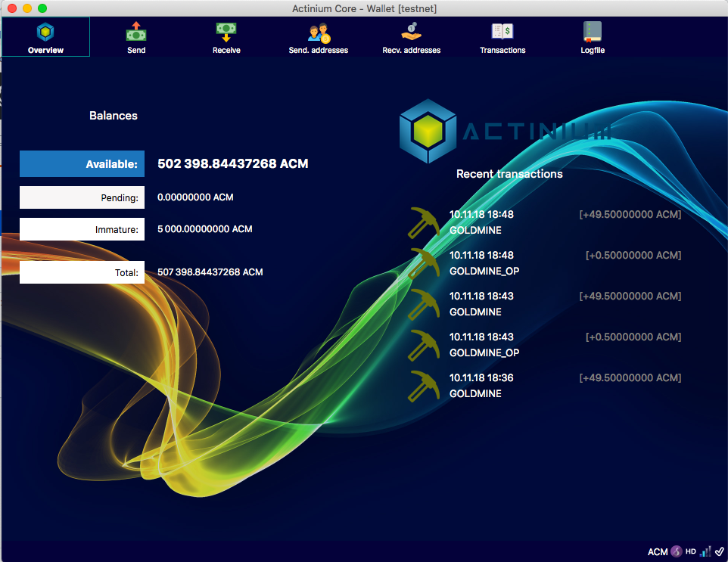This screenshot has width=728, height=562.
Task: Click the Balances heading
Action: (x=114, y=116)
